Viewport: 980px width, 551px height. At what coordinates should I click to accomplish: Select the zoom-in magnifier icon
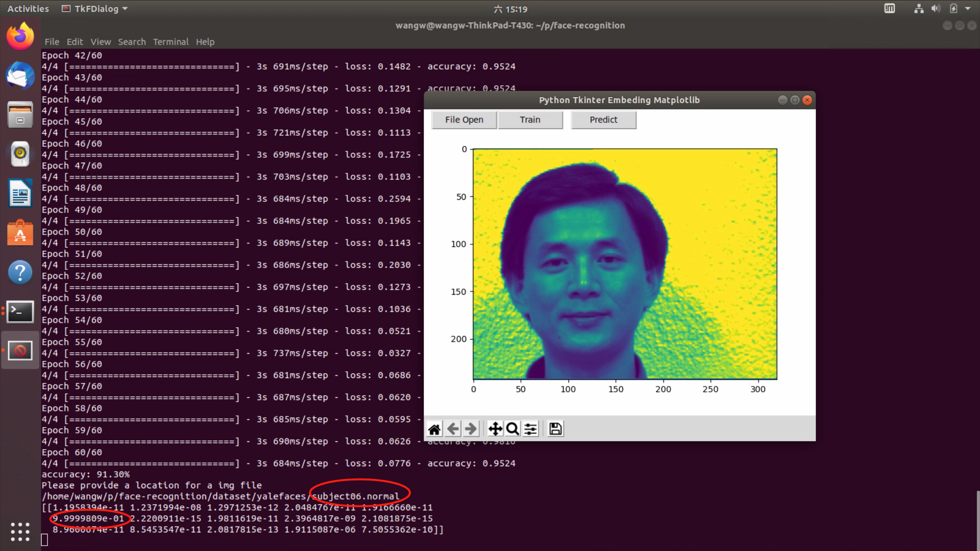coord(512,429)
